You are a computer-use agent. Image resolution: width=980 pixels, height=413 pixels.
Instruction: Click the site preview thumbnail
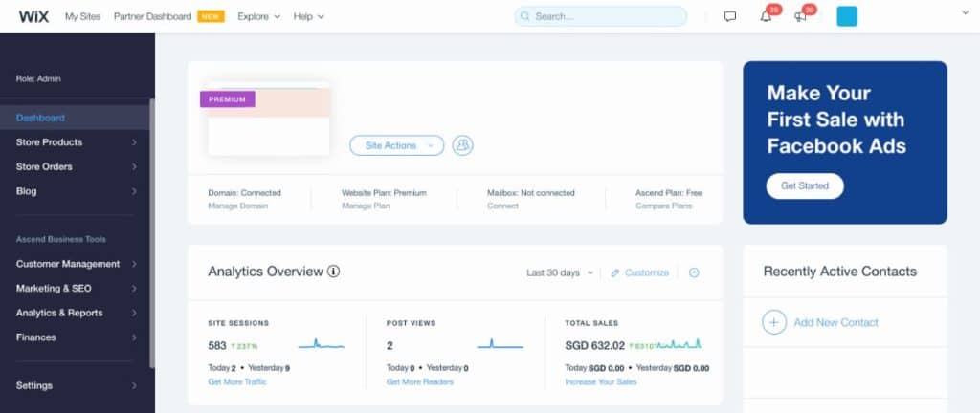click(x=269, y=119)
